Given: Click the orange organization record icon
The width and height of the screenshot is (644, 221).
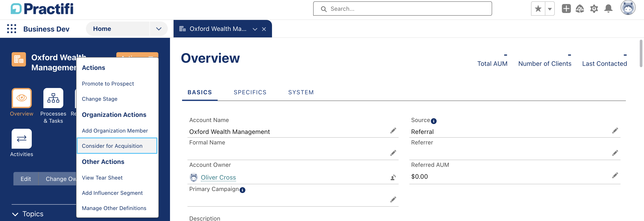Looking at the screenshot, I should 19,59.
